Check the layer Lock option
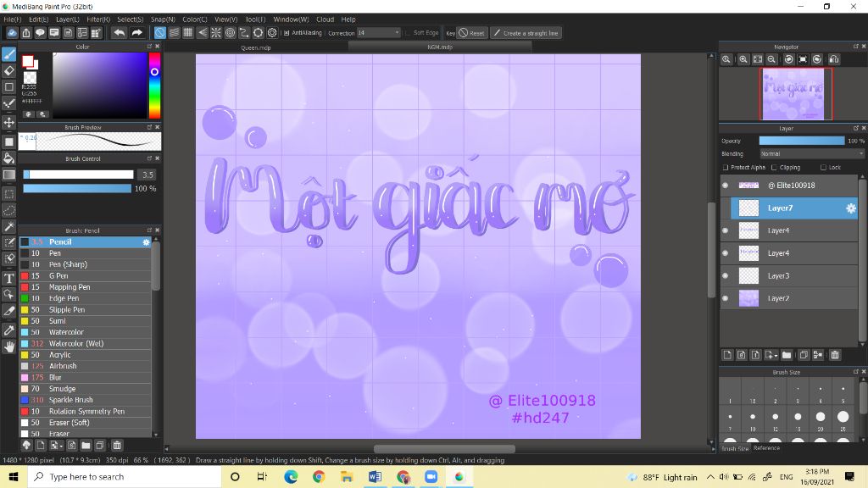Image resolution: width=868 pixels, height=488 pixels. tap(824, 168)
